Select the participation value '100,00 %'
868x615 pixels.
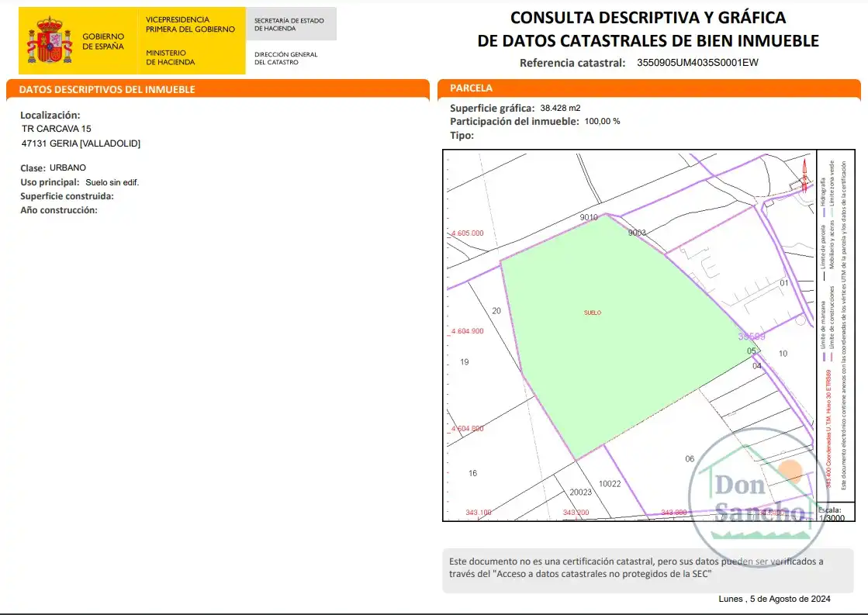(602, 121)
